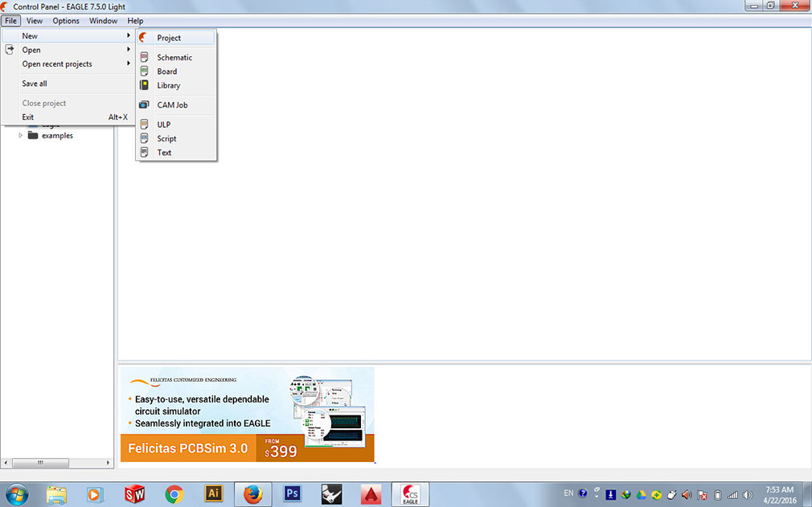Click the battery tray icon
This screenshot has width=812, height=507.
(718, 495)
